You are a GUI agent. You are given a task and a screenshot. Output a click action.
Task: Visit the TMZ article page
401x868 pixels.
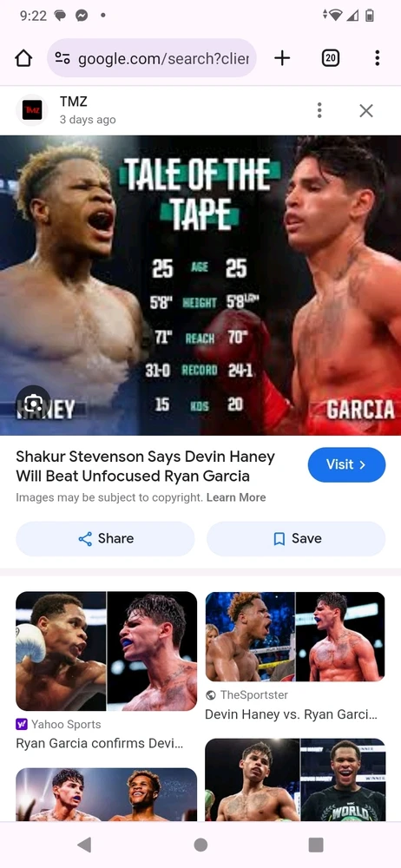tap(346, 464)
